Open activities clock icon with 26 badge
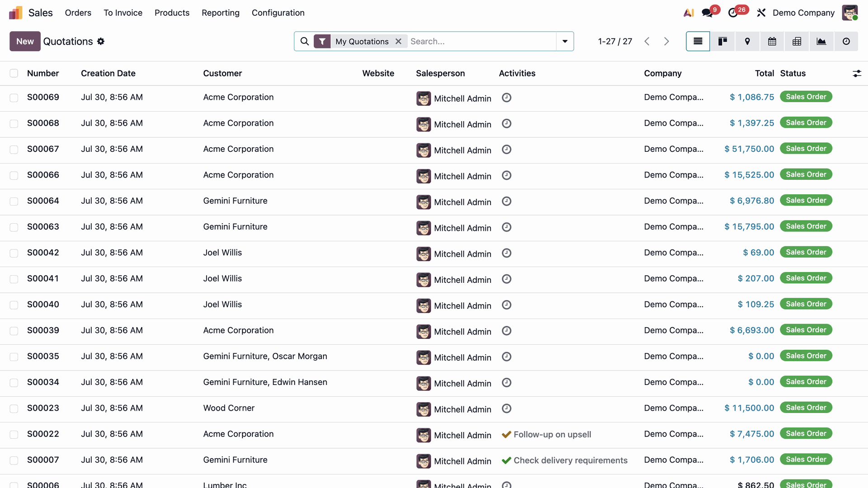Image resolution: width=868 pixels, height=488 pixels. [733, 13]
